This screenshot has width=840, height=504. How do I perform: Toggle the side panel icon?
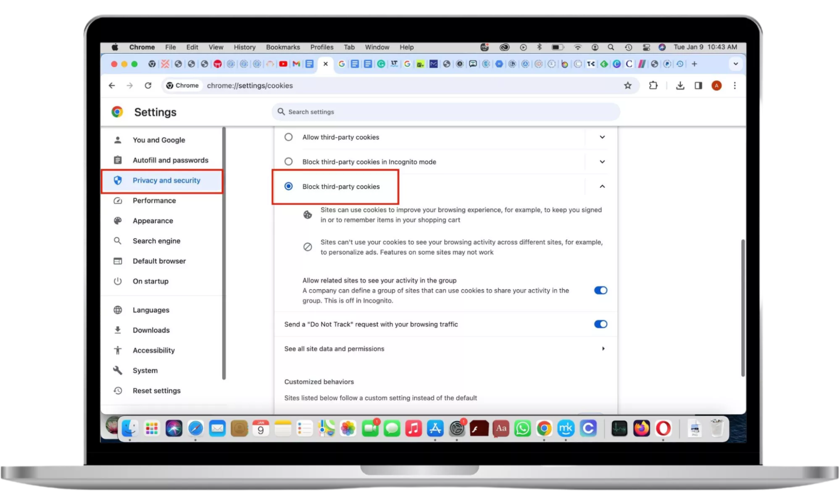pyautogui.click(x=698, y=86)
